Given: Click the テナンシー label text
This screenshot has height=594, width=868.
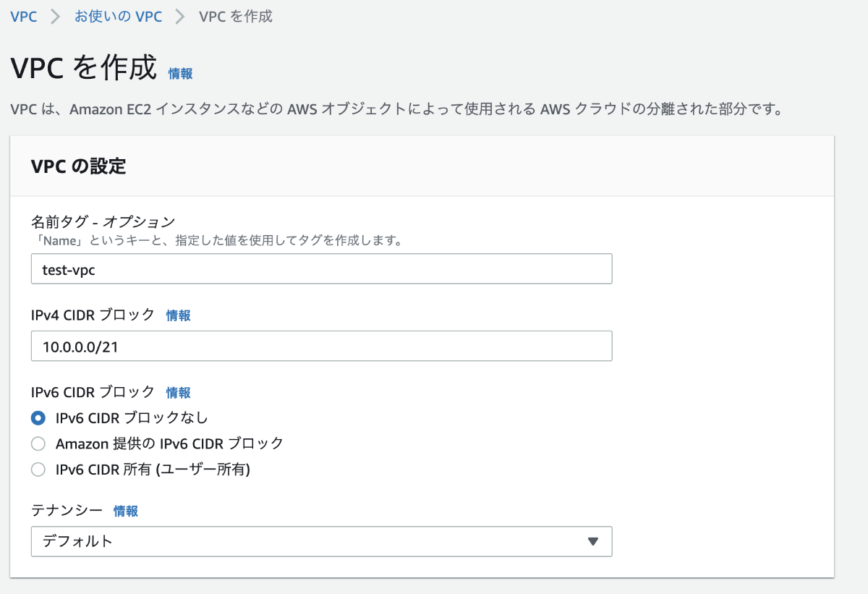Looking at the screenshot, I should (x=67, y=510).
